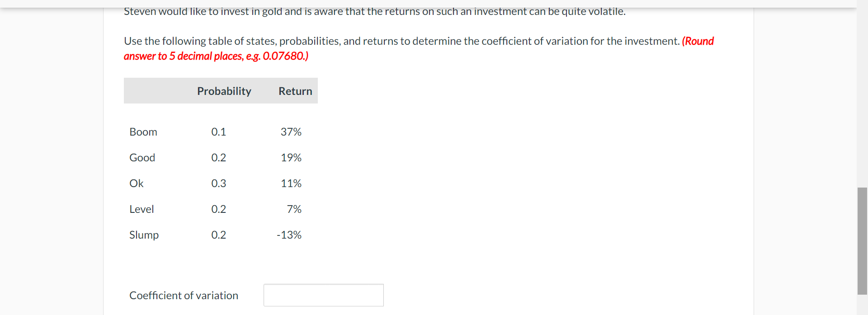Click the Probability column header
868x315 pixels.
tap(224, 91)
